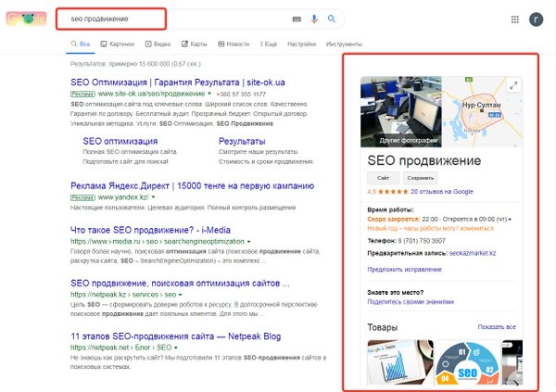Viewport: 556px width, 392px height.
Task: Expand the map using fullscreen icon
Action: click(x=514, y=86)
